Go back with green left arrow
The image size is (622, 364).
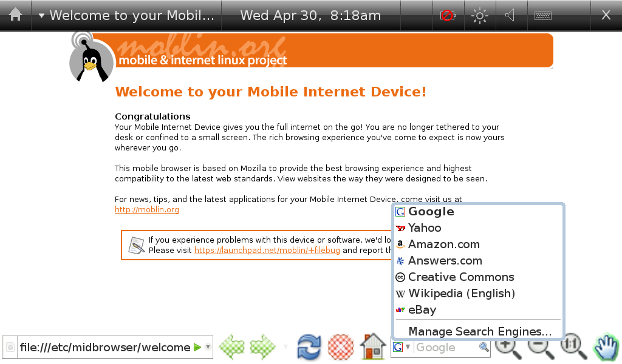[231, 348]
